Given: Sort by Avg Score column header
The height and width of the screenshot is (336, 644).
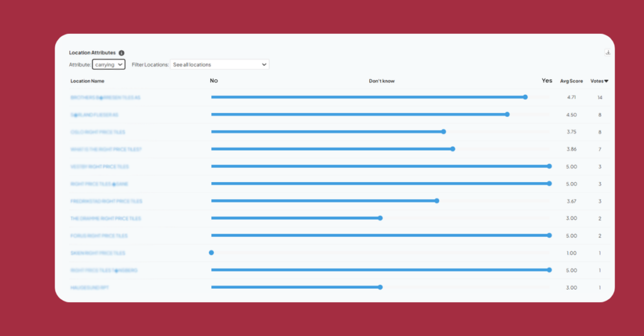Looking at the screenshot, I should [x=571, y=81].
